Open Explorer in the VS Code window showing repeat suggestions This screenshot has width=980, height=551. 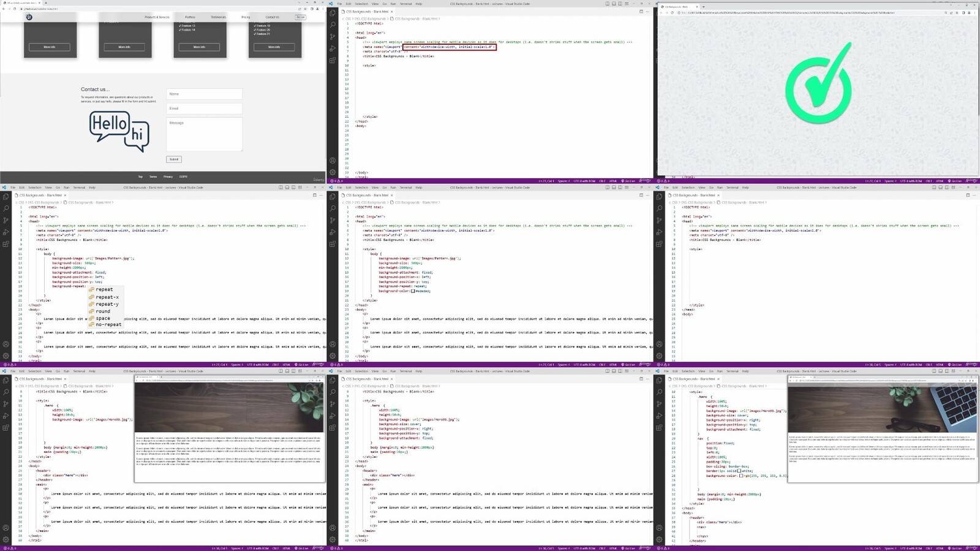click(x=6, y=197)
